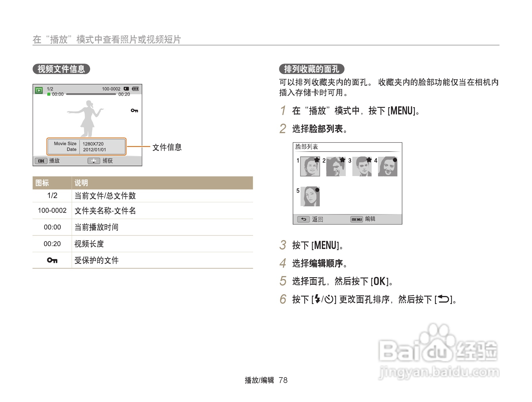Click the 排列收藏的面孔 section heading
Screen dimensions: 532x402
tap(311, 69)
